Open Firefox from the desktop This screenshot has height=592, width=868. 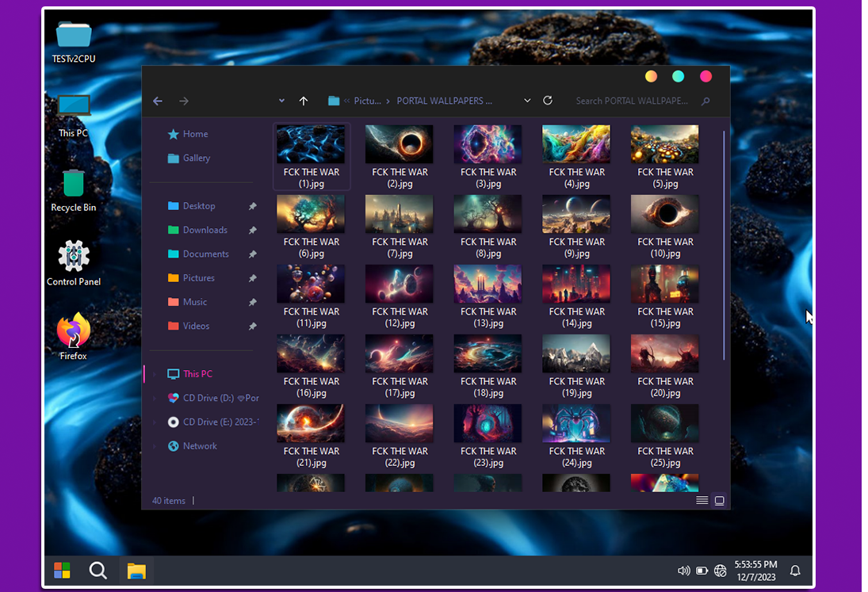point(74,331)
